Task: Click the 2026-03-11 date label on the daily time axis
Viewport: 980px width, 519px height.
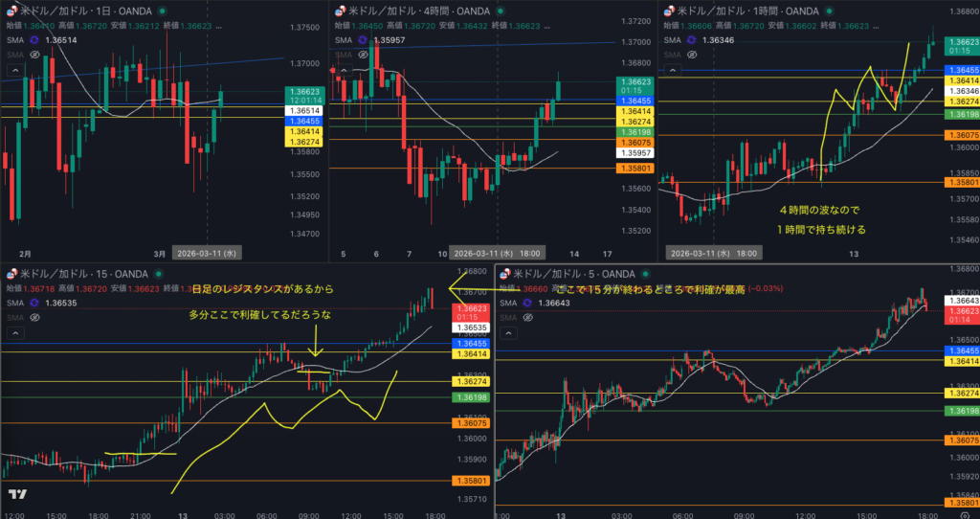Action: tap(207, 253)
